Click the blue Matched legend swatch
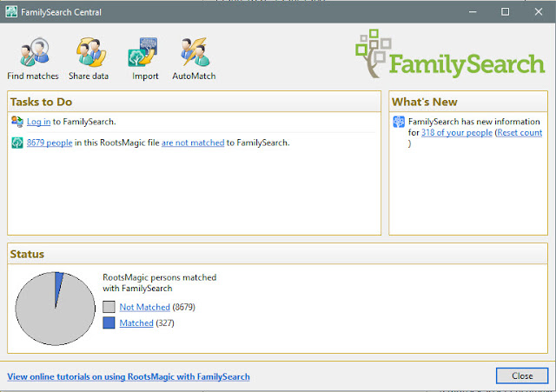 pos(109,322)
